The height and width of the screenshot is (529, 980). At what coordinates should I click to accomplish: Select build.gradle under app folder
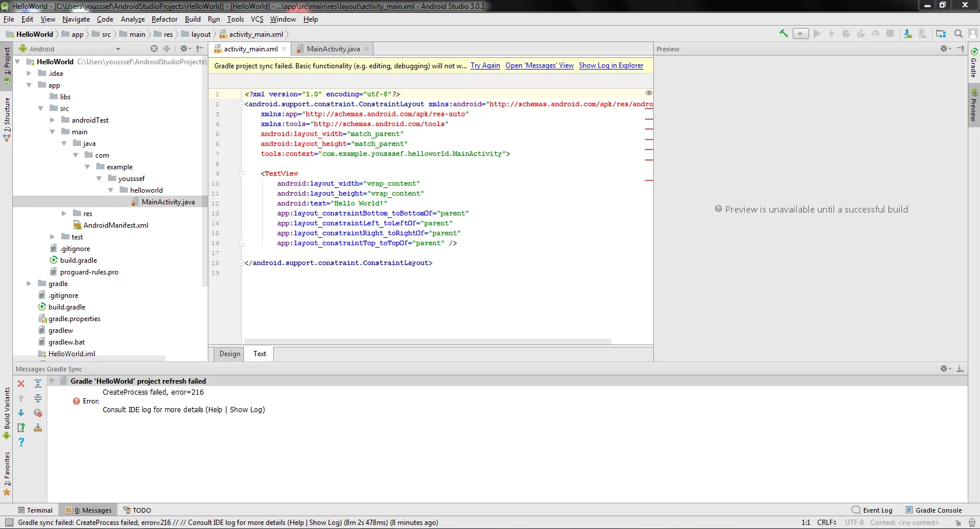78,260
